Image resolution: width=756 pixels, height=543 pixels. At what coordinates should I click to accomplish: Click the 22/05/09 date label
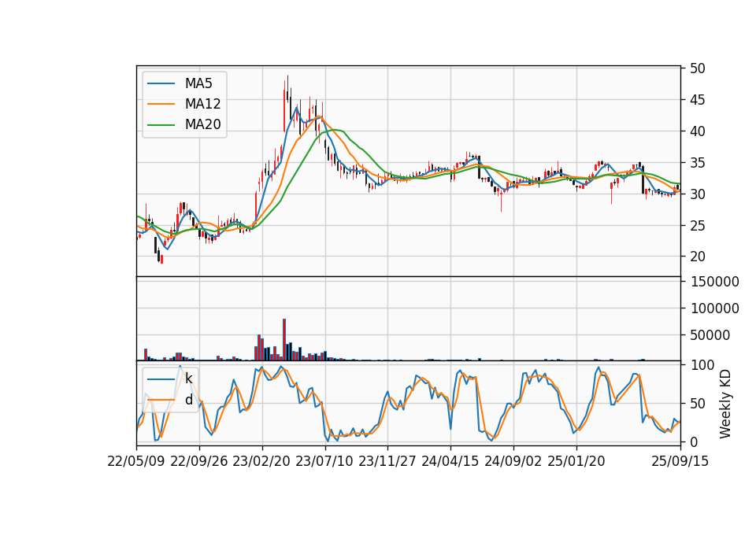136,462
